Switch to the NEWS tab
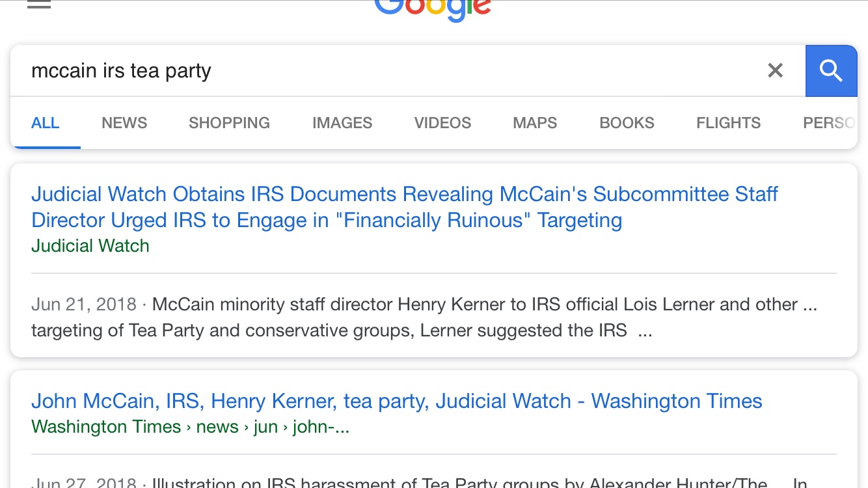 (x=124, y=123)
